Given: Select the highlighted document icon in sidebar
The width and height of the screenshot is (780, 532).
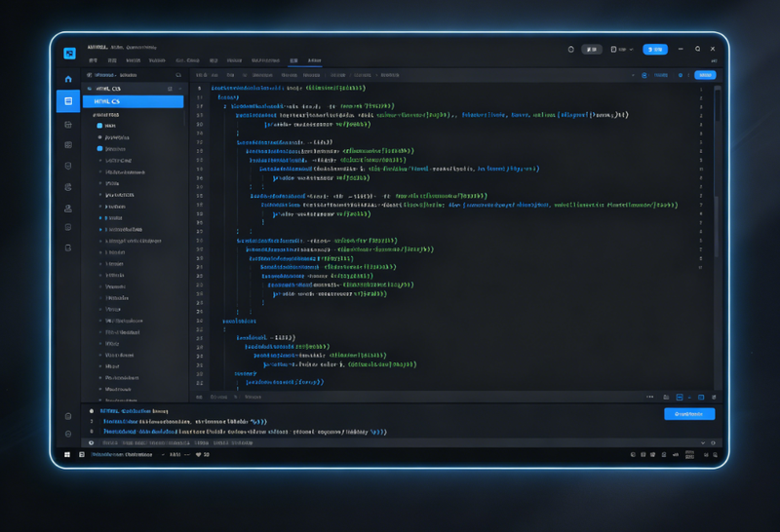Looking at the screenshot, I should click(68, 101).
